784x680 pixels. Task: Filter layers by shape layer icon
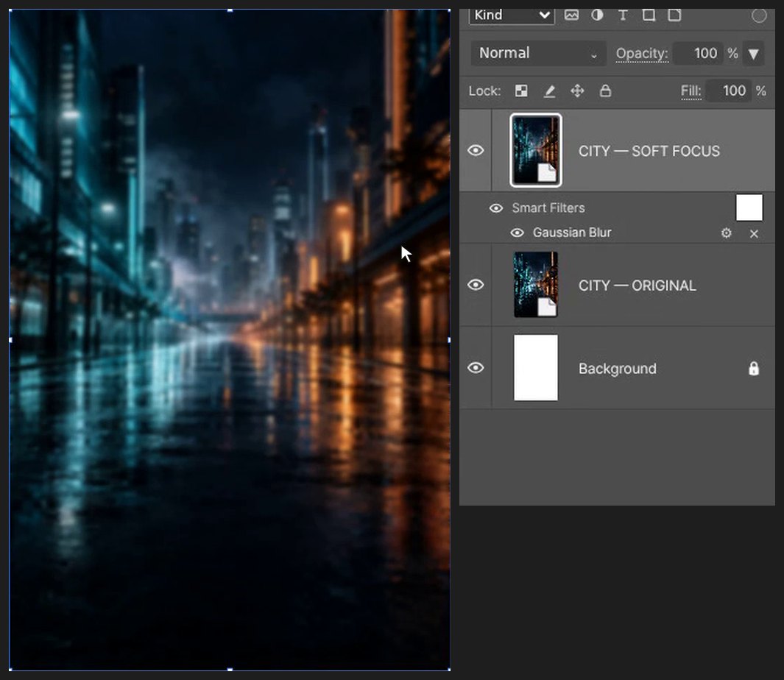[649, 15]
